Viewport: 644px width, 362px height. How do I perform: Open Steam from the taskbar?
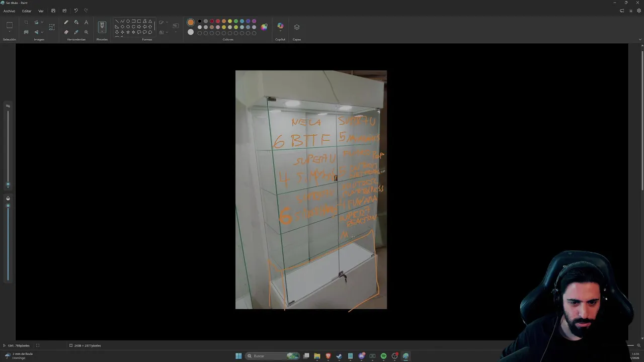tap(339, 356)
